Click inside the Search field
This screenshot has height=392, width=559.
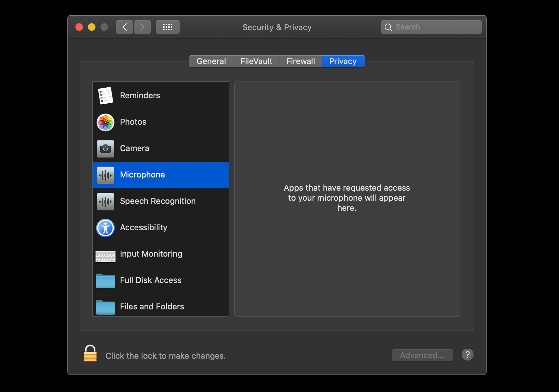pos(431,27)
